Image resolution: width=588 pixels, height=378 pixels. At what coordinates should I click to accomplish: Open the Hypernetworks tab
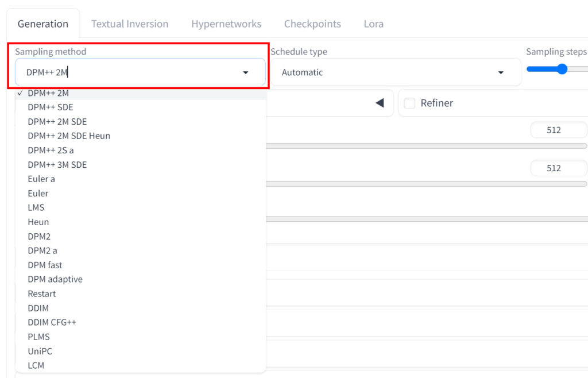click(226, 24)
